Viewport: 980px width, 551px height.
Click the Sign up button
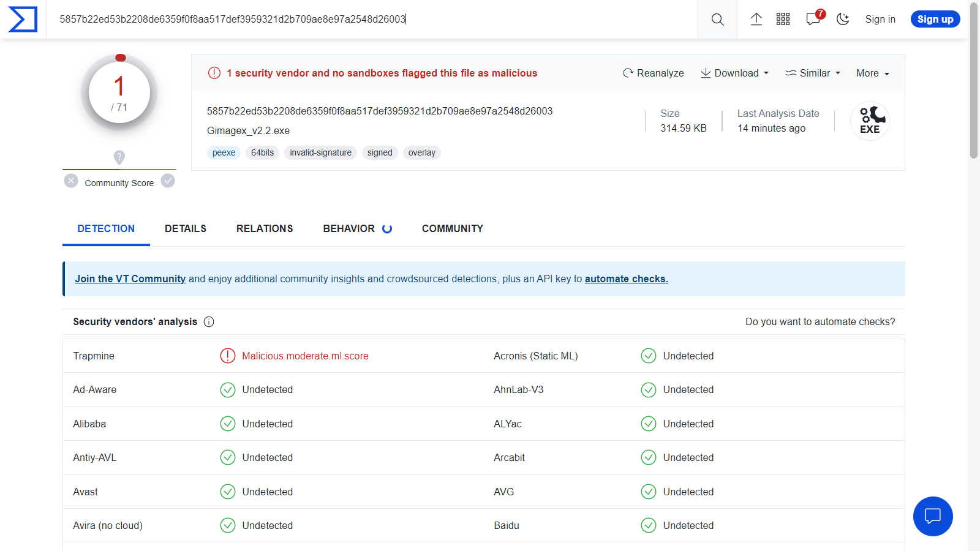(x=935, y=20)
